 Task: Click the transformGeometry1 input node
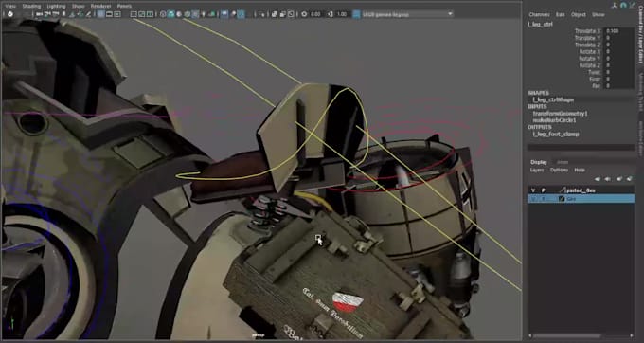pos(561,114)
